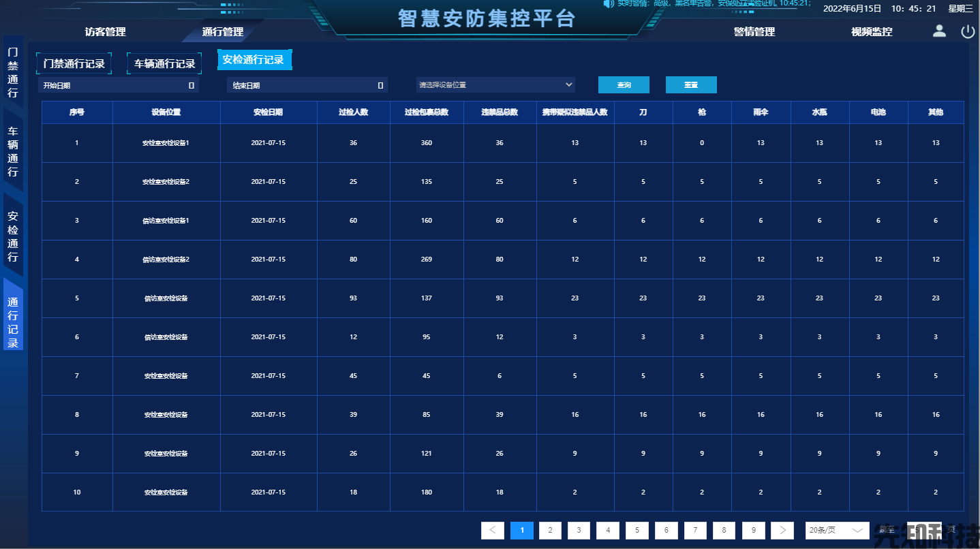Expand the 请选择设备位置 dropdown
Image resolution: width=980 pixels, height=549 pixels.
tap(495, 85)
